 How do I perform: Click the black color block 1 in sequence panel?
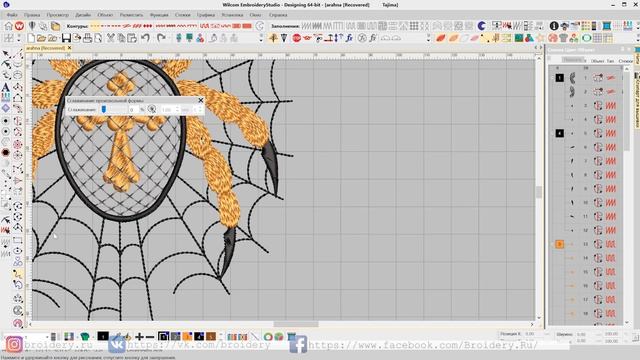click(559, 78)
